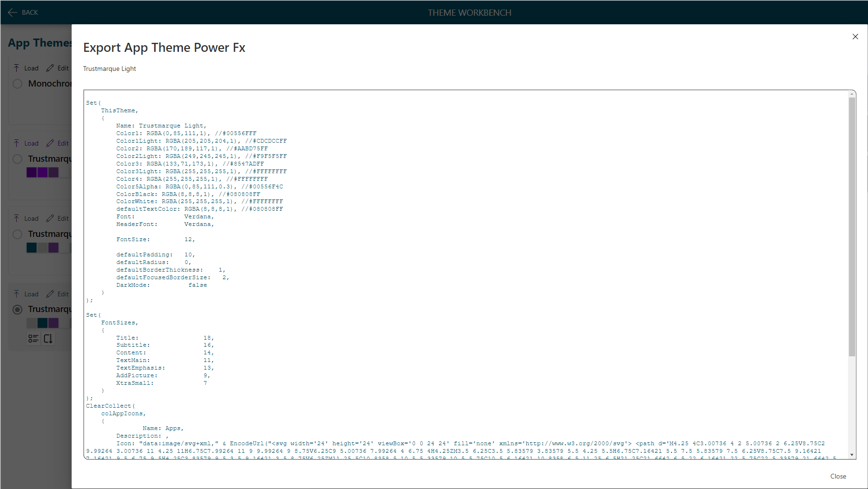Load icon on the selected Trustmarque card
Screen dimensions: 868x489
click(17, 294)
